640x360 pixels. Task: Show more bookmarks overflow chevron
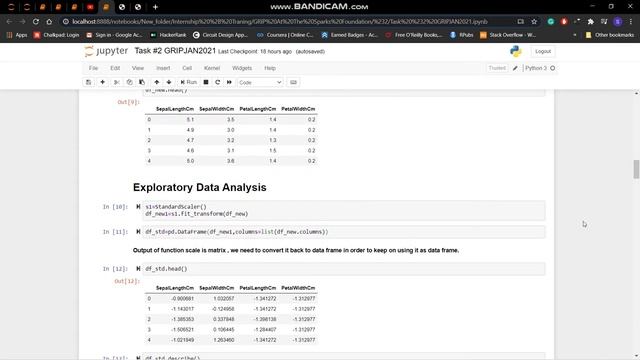(575, 35)
